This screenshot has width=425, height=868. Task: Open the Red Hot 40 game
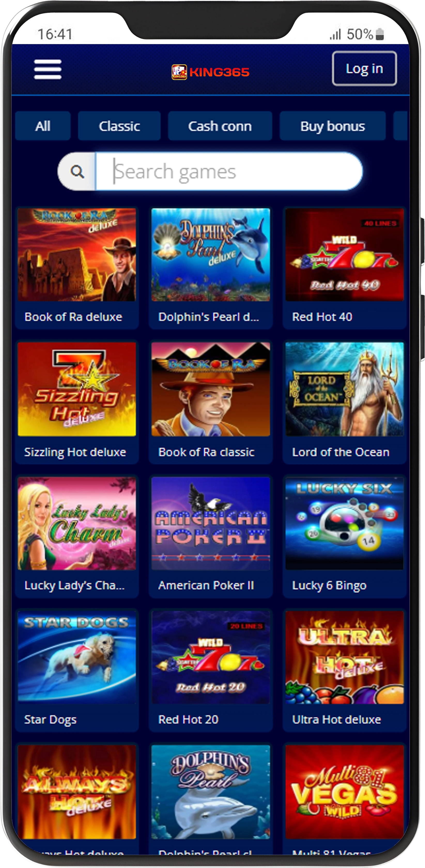click(x=344, y=268)
